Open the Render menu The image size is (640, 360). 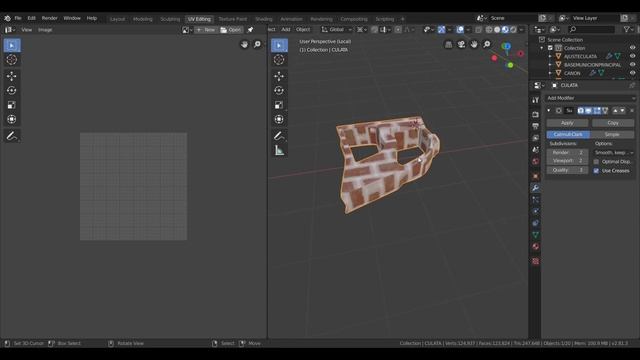point(50,18)
